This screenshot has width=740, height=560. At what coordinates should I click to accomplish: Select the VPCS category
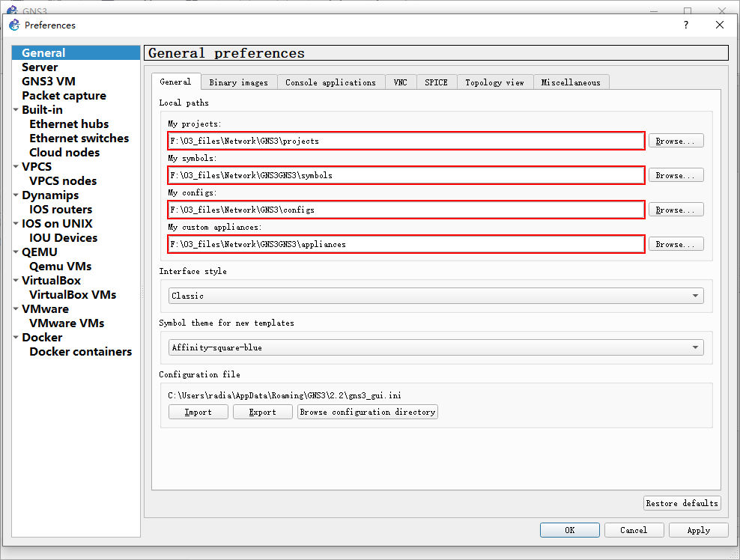[x=37, y=166]
